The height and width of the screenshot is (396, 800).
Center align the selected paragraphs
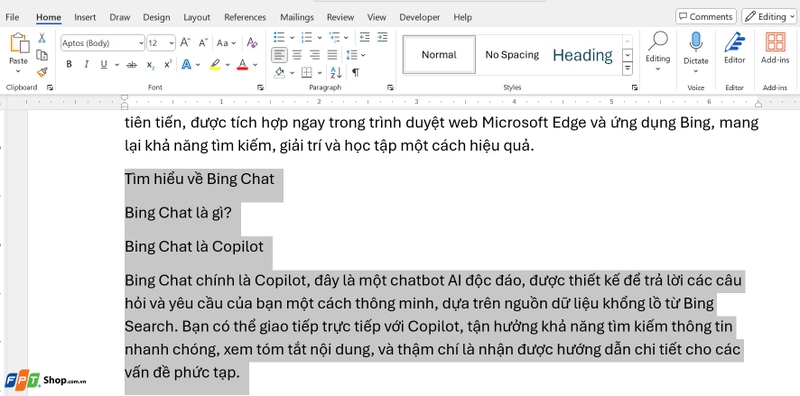pyautogui.click(x=297, y=55)
